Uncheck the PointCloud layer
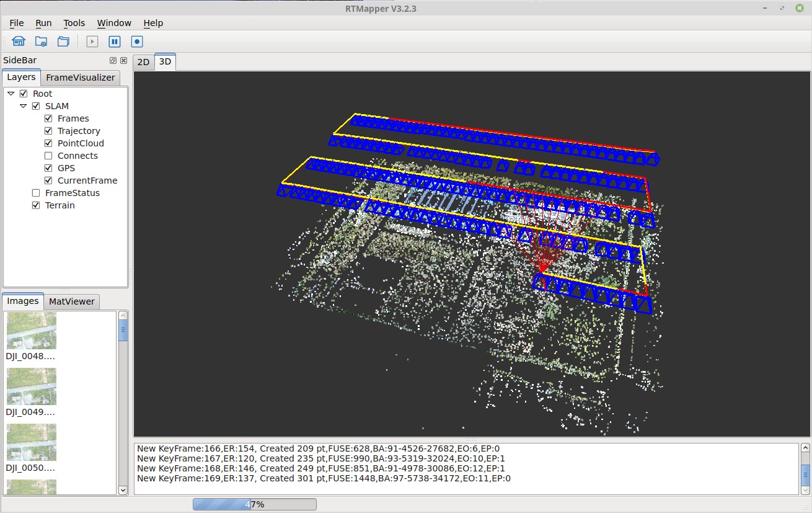 48,143
